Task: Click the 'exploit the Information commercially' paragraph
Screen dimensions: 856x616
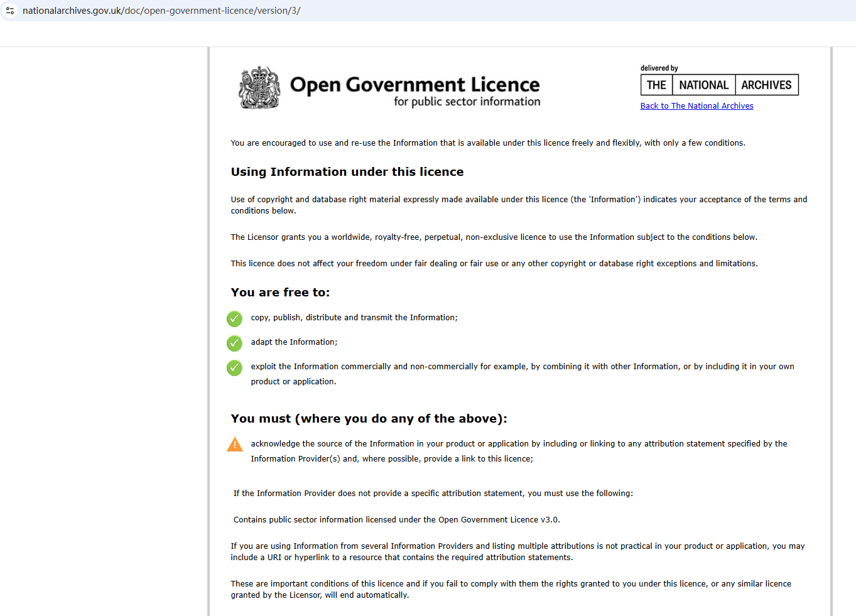Action: (x=523, y=374)
